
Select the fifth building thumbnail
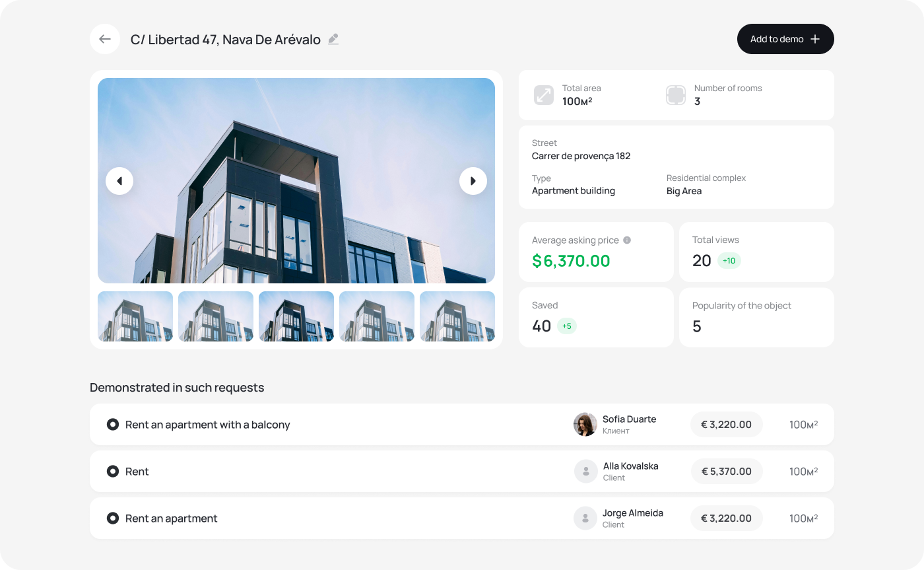tap(457, 316)
